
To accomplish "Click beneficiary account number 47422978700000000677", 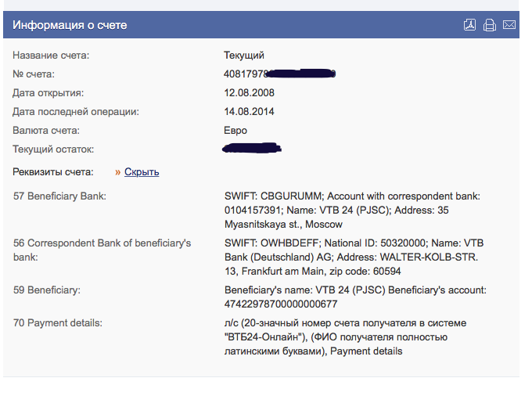I will (x=281, y=304).
